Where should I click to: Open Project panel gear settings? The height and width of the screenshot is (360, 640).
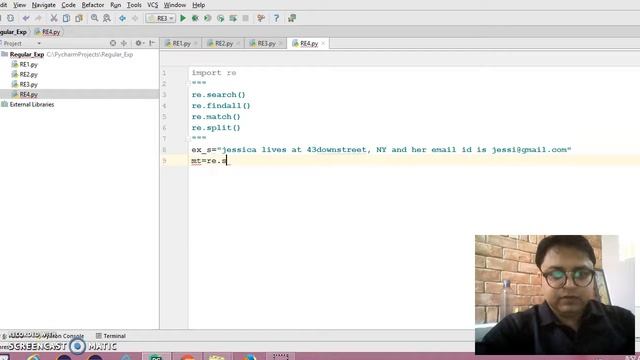tap(139, 43)
